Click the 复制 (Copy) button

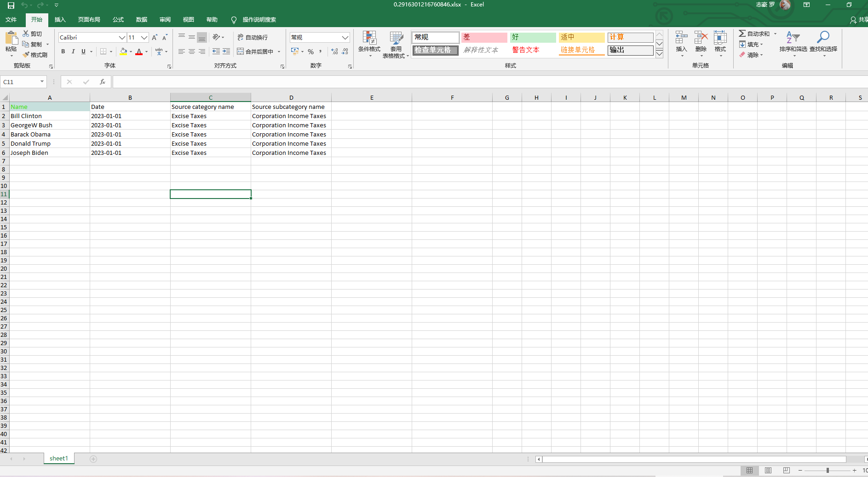point(32,44)
